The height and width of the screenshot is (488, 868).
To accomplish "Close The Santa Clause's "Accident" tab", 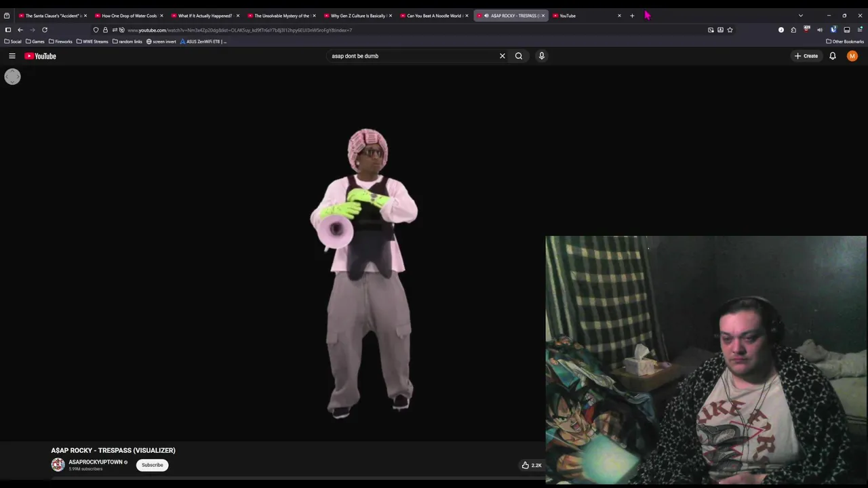I will [x=85, y=16].
